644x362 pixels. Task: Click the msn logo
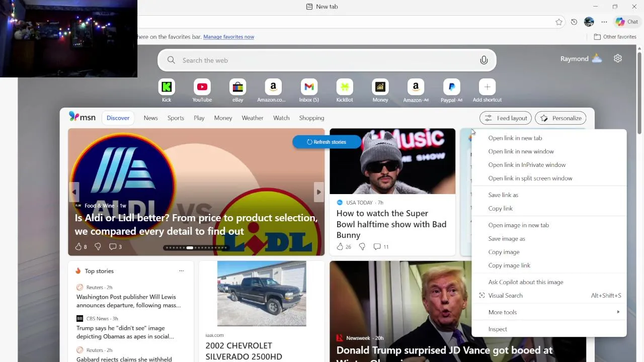[x=82, y=117]
